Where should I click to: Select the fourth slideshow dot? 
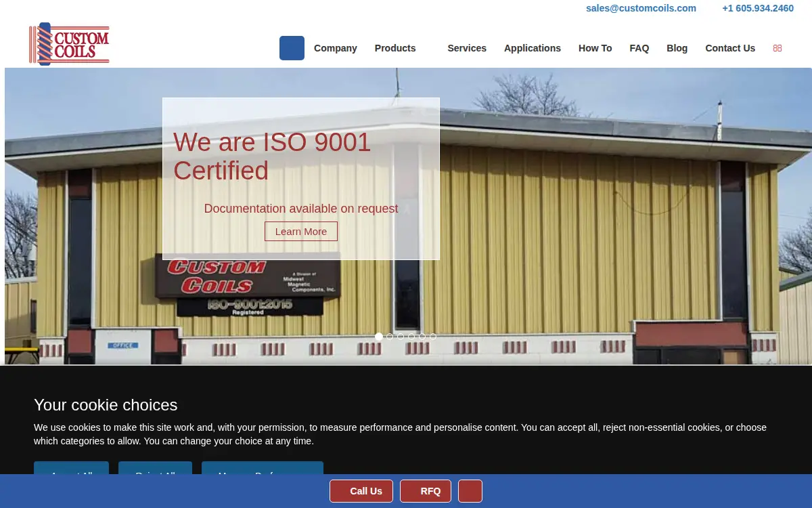411,337
